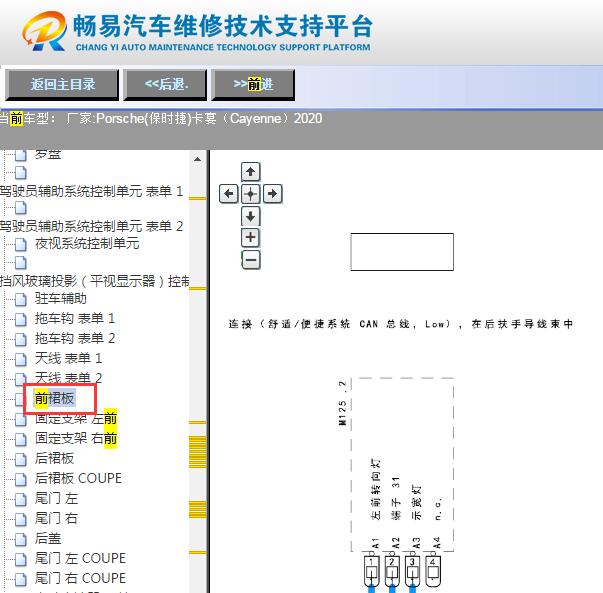
Task: Open 驾驶员辅助系统控制单元 表单 2
Action: coord(91,226)
